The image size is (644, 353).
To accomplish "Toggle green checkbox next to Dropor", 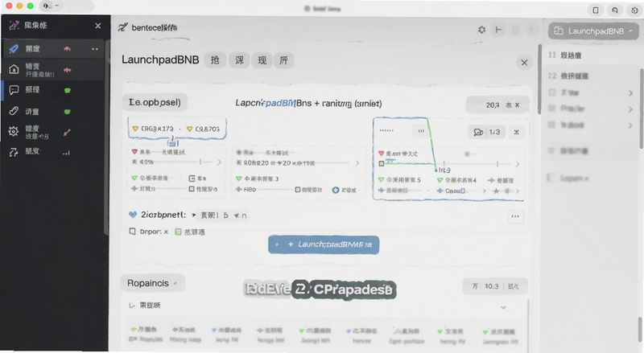I will point(178,232).
